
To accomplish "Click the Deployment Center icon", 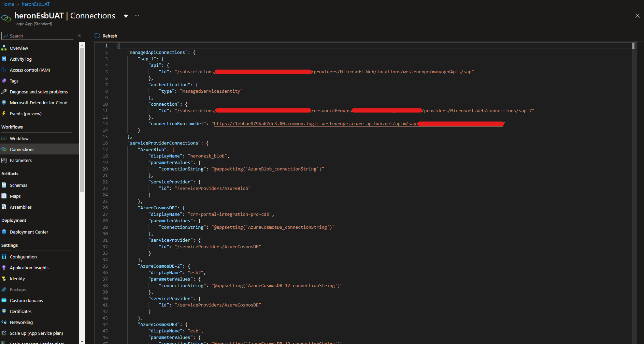I will click(x=4, y=232).
